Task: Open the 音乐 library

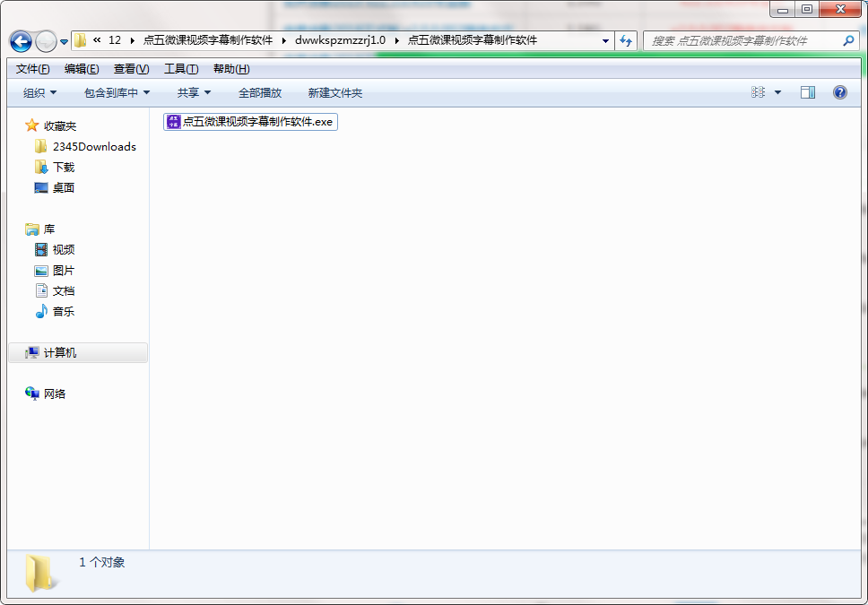Action: (64, 312)
